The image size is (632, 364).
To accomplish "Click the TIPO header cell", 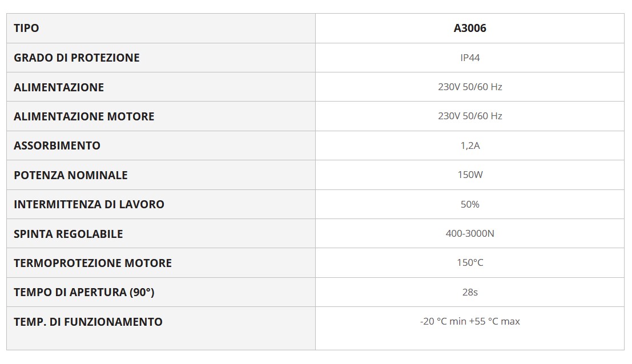I will click(26, 28).
